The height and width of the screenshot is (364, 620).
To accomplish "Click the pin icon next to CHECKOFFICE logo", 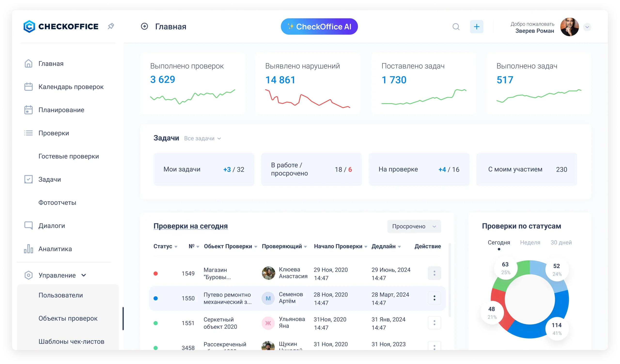I will 111,26.
